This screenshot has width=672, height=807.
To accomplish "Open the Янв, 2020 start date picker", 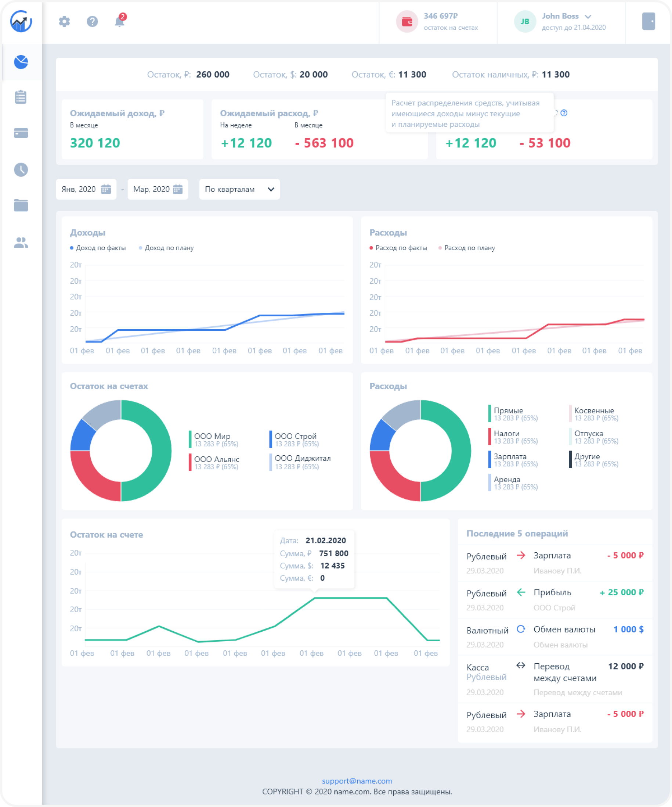I will [86, 189].
